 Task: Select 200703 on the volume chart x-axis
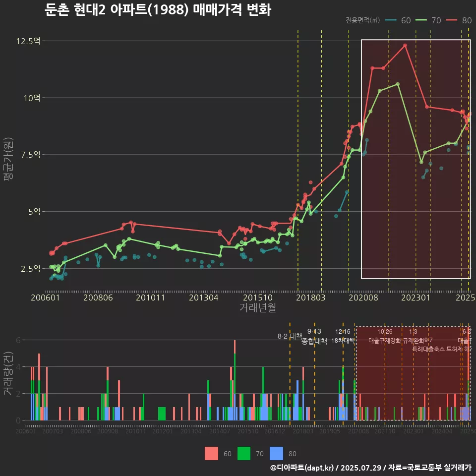pyautogui.click(x=52, y=431)
